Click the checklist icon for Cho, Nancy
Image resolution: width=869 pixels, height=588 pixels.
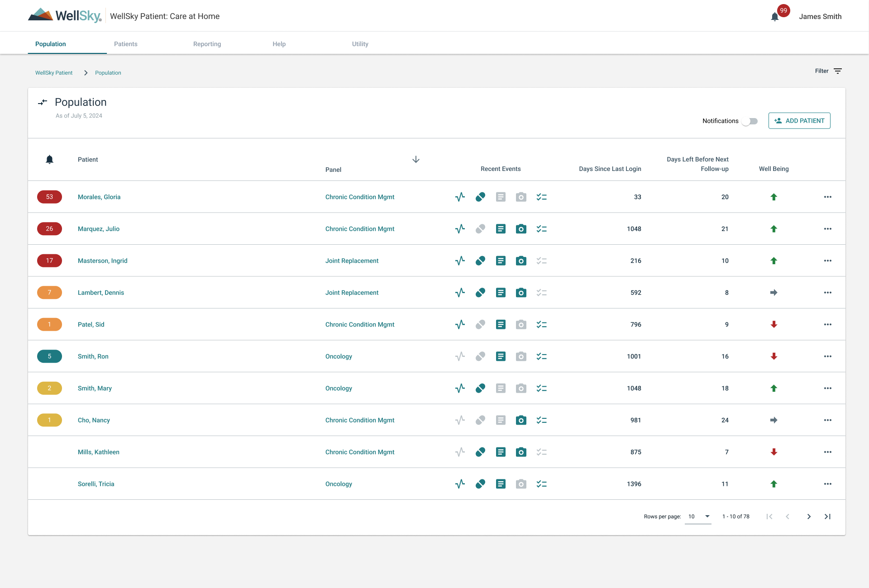click(541, 420)
